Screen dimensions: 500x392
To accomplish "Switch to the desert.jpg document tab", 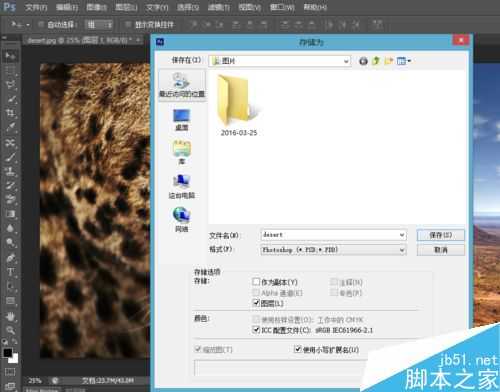I will pos(80,41).
